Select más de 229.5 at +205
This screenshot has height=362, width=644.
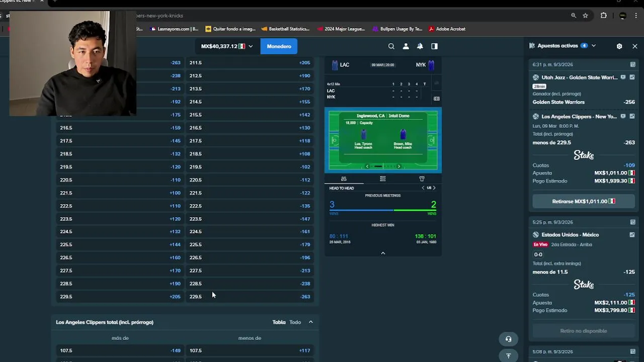click(x=120, y=297)
